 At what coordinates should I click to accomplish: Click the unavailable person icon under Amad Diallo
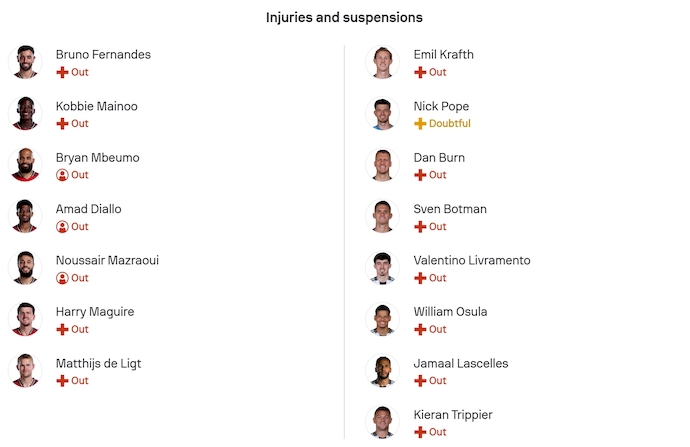pyautogui.click(x=62, y=227)
